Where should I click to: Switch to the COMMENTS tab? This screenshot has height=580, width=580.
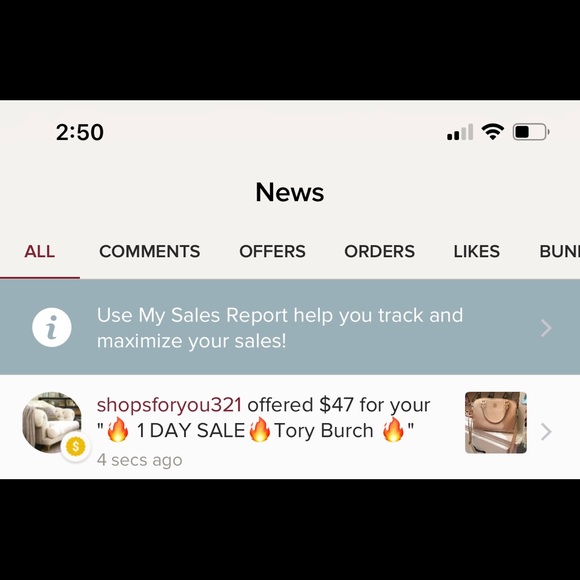pyautogui.click(x=149, y=252)
